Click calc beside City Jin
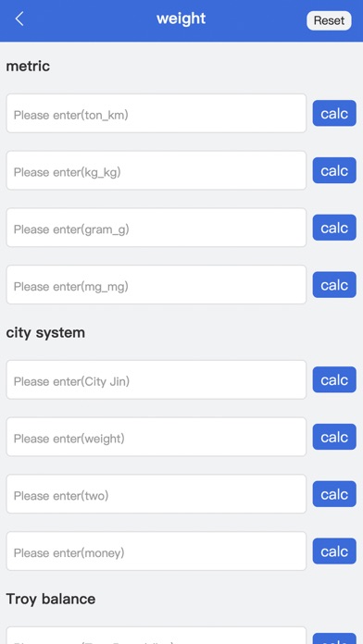This screenshot has height=644, width=363. 334,380
